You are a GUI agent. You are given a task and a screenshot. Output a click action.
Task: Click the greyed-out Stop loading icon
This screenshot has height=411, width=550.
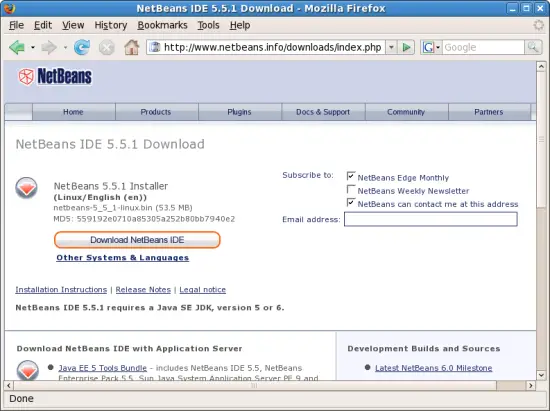107,47
